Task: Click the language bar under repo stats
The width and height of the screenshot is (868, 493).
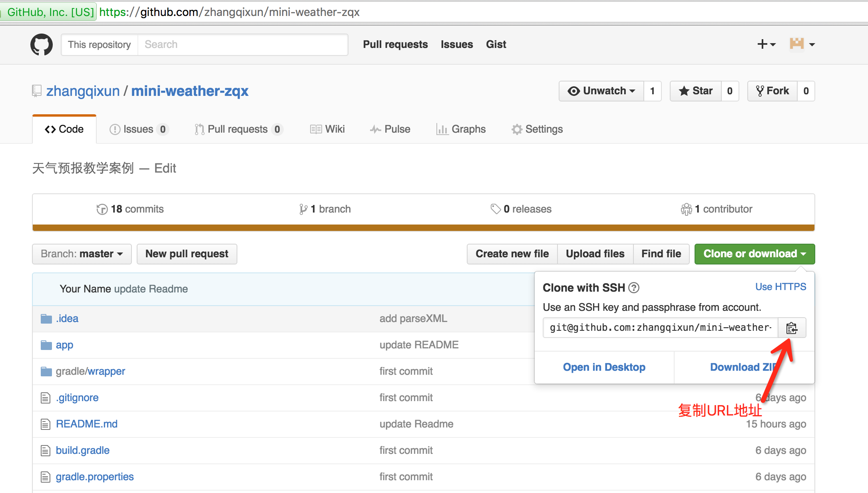Action: (x=424, y=228)
